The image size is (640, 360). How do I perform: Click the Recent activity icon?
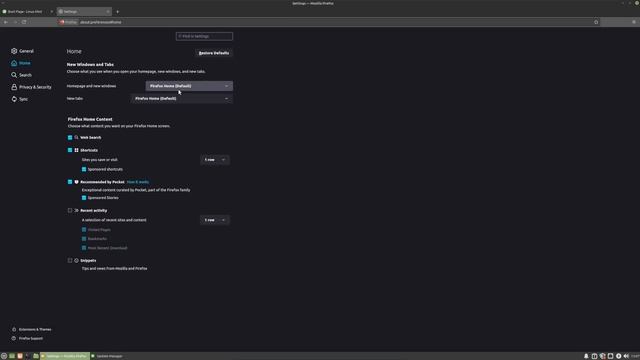point(76,211)
